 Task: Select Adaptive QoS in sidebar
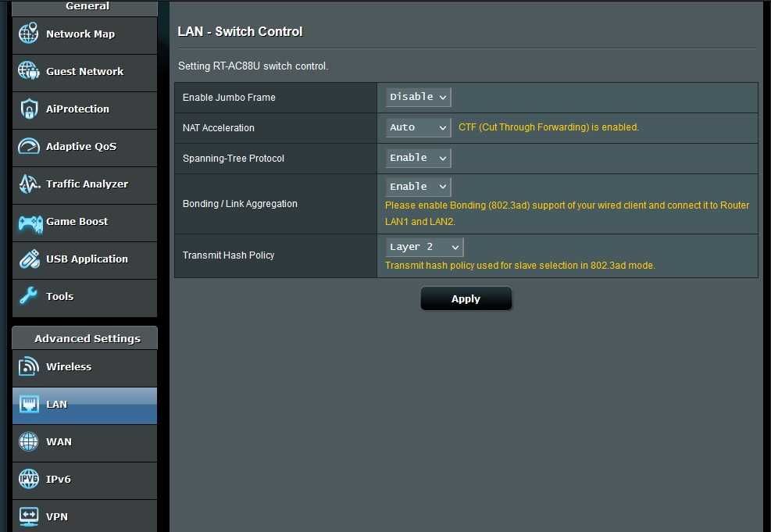tap(84, 148)
